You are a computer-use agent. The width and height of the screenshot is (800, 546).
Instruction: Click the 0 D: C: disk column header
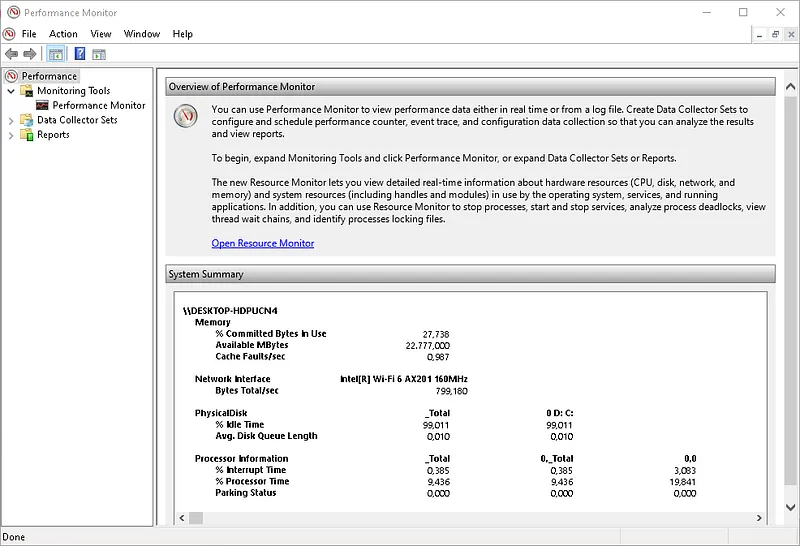(560, 413)
